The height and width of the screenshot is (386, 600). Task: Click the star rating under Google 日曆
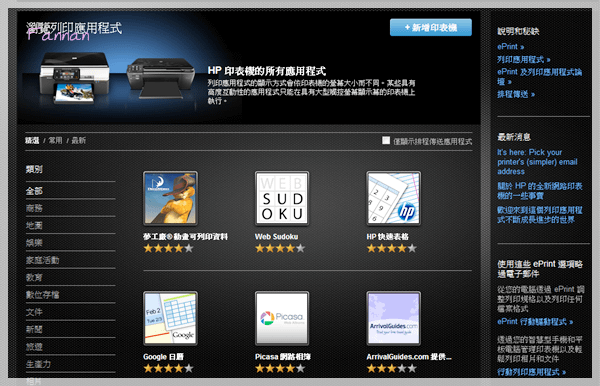click(x=168, y=369)
